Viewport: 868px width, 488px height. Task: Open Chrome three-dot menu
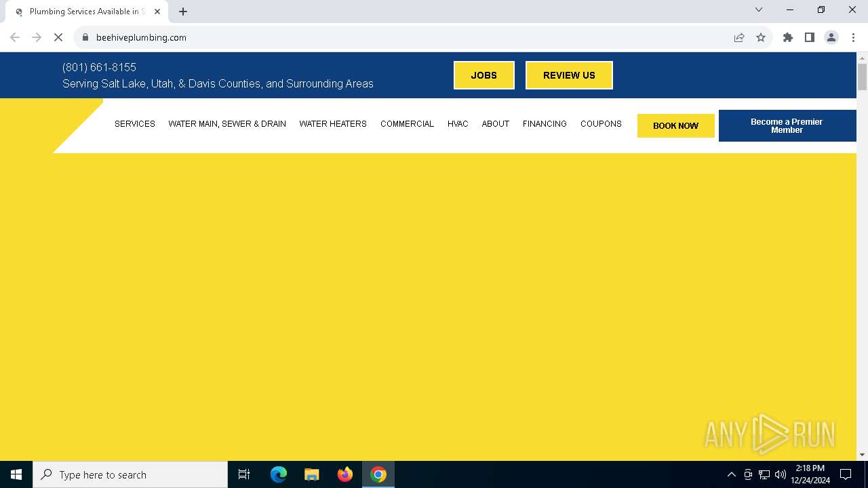(x=853, y=37)
